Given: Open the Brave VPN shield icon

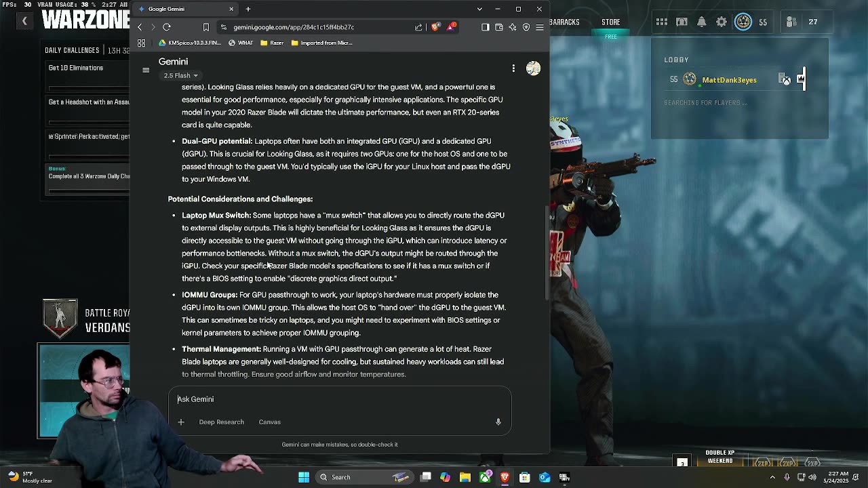Looking at the screenshot, I should tap(526, 27).
